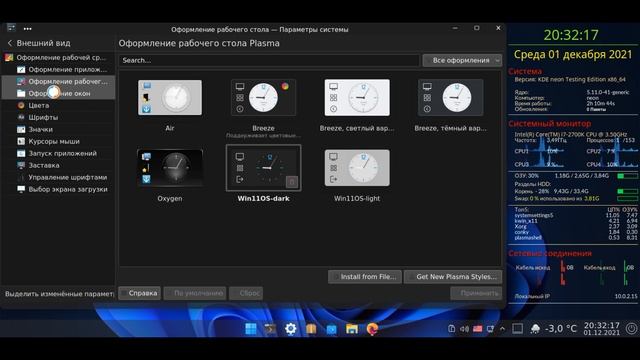This screenshot has height=360, width=640.
Task: Click the Справка button
Action: [x=139, y=293]
